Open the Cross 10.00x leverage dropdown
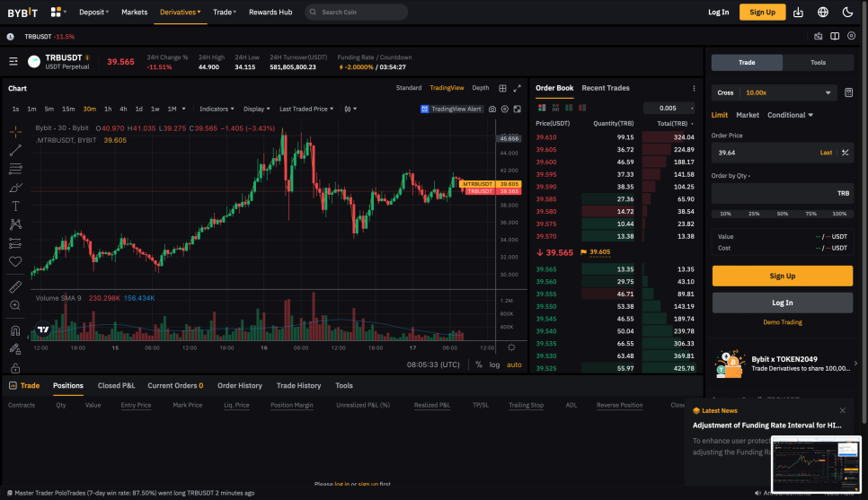This screenshot has height=500, width=868. [x=775, y=92]
